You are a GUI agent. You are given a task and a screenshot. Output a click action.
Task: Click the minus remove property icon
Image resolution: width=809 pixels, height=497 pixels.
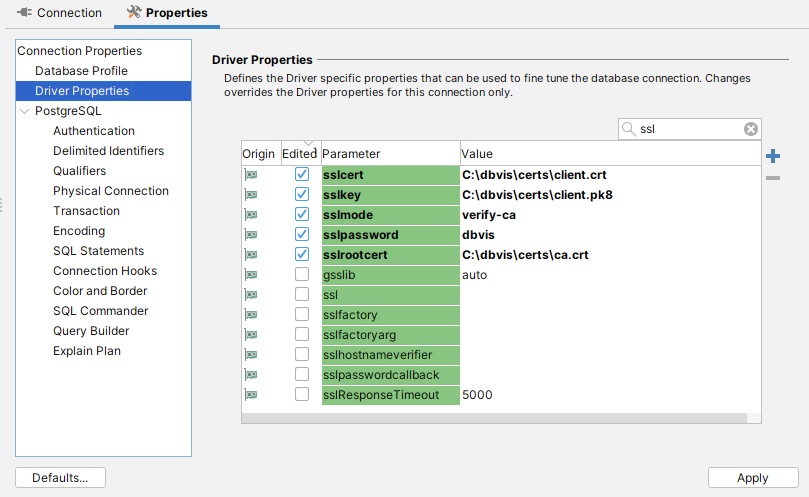tap(772, 178)
